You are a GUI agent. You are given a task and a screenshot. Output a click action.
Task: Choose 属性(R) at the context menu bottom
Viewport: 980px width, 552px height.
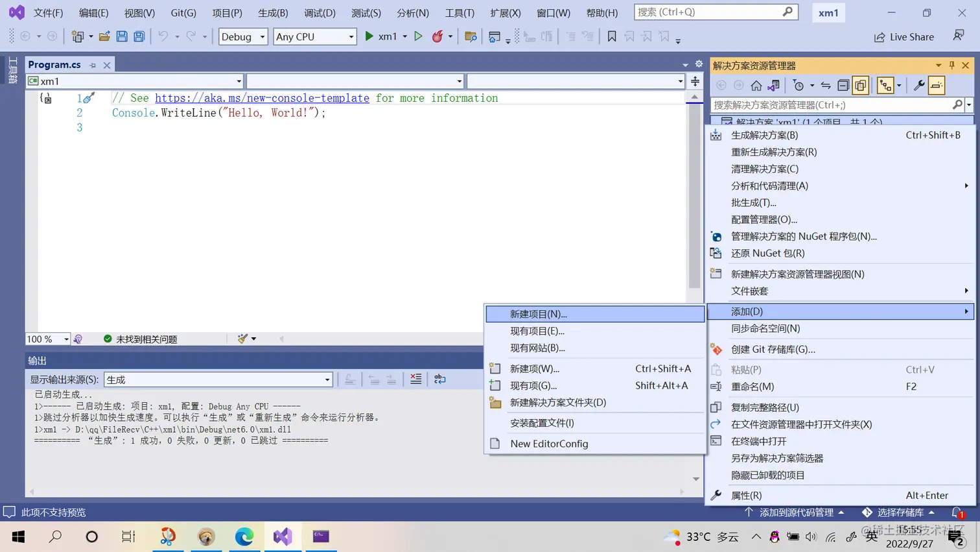pyautogui.click(x=841, y=496)
